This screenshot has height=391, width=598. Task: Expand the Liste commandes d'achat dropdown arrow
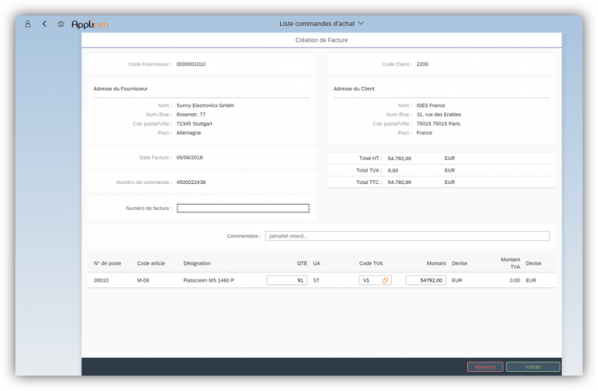[361, 23]
